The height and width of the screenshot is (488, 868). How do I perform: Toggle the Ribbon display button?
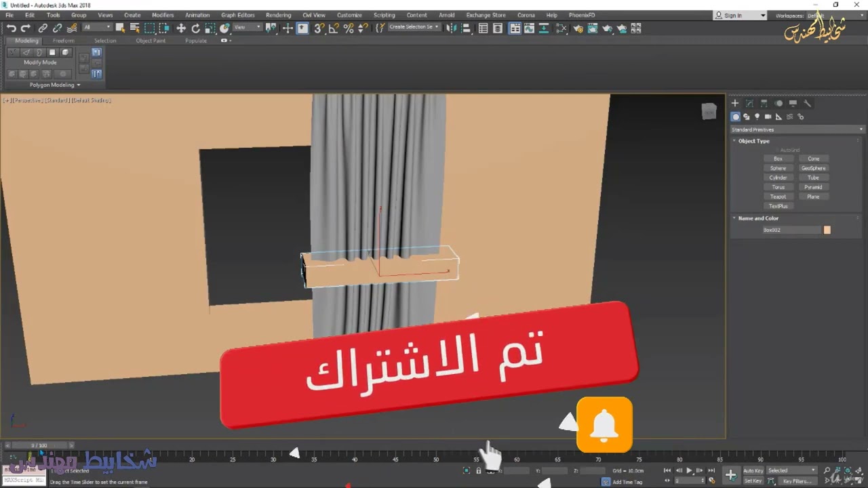point(515,28)
